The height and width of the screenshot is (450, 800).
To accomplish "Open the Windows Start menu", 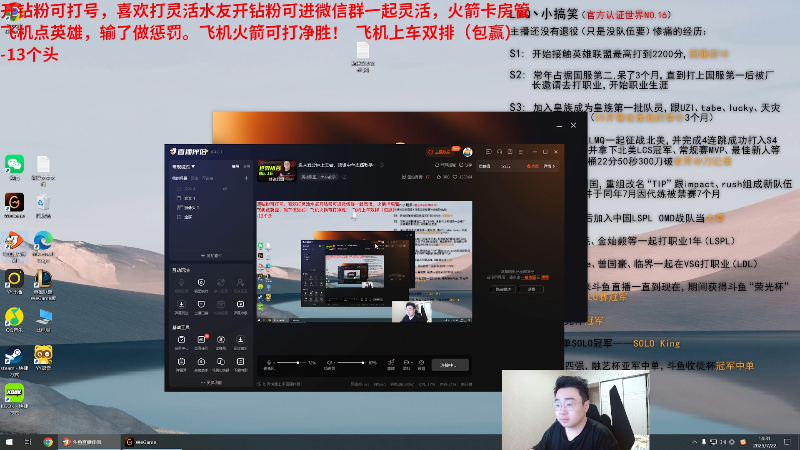I will tap(9, 442).
